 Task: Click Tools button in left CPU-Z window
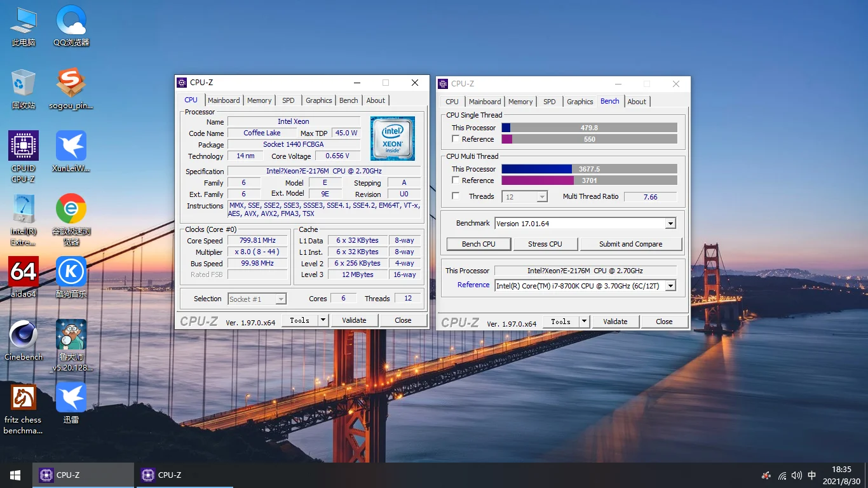coord(299,320)
